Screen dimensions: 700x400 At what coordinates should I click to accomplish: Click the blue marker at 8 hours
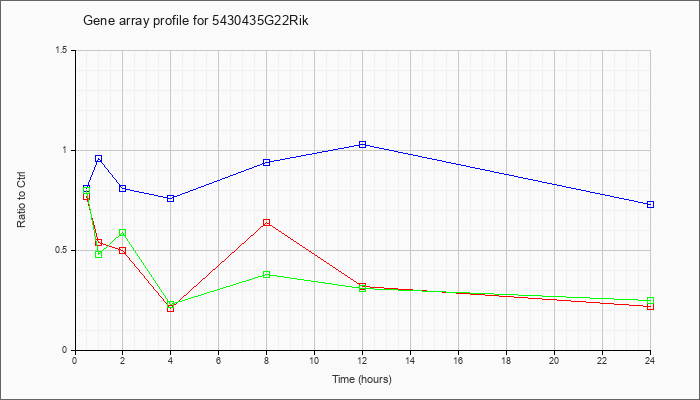click(267, 162)
